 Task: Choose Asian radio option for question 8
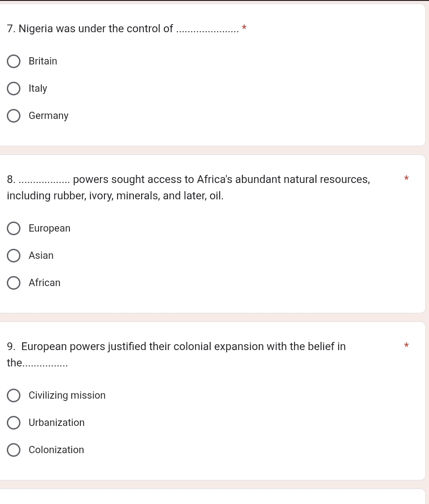click(14, 256)
